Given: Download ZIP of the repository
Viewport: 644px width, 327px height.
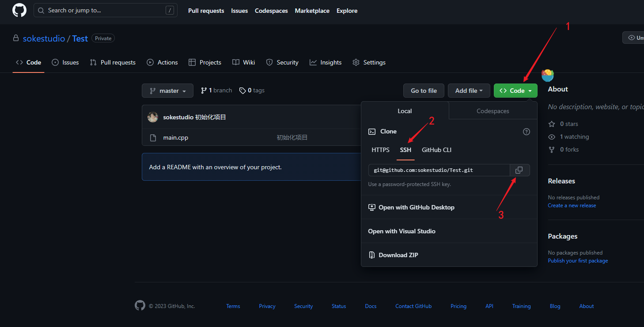Looking at the screenshot, I should (398, 255).
